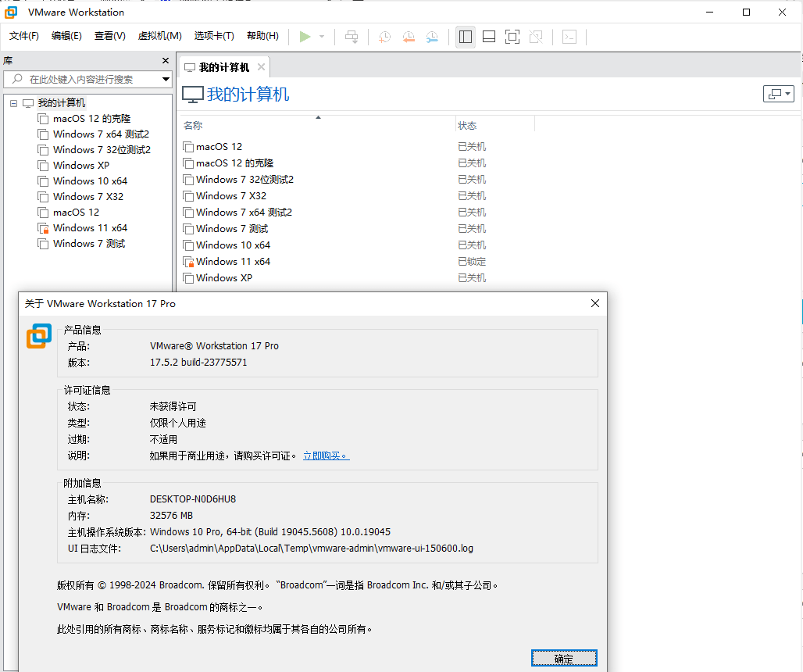This screenshot has height=672, width=803.
Task: Click the revert to snapshot icon
Action: (409, 37)
